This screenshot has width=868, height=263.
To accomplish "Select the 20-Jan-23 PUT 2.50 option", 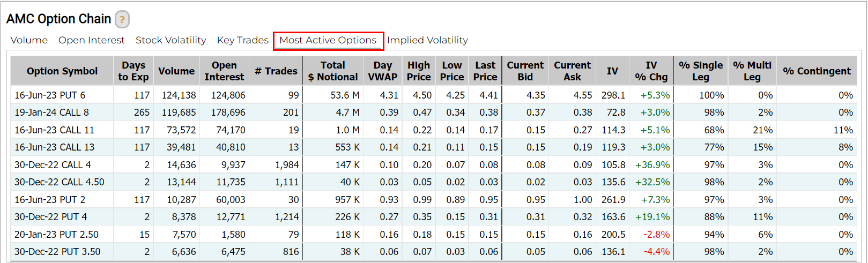I will tap(56, 235).
